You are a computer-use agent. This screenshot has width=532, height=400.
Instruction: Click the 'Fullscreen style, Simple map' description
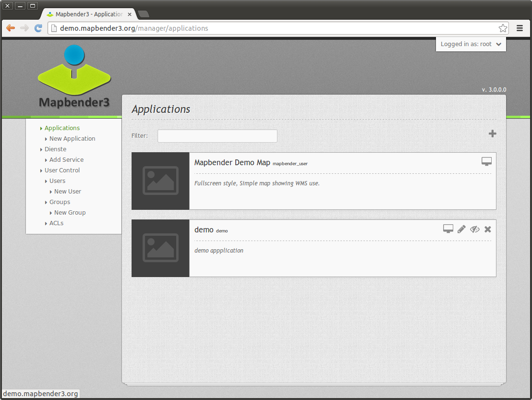coord(257,183)
